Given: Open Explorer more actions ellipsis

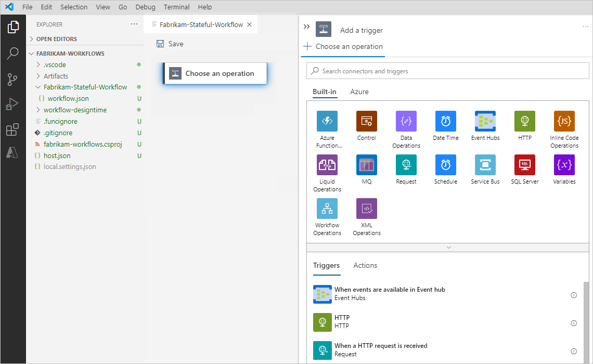Looking at the screenshot, I should pos(134,24).
